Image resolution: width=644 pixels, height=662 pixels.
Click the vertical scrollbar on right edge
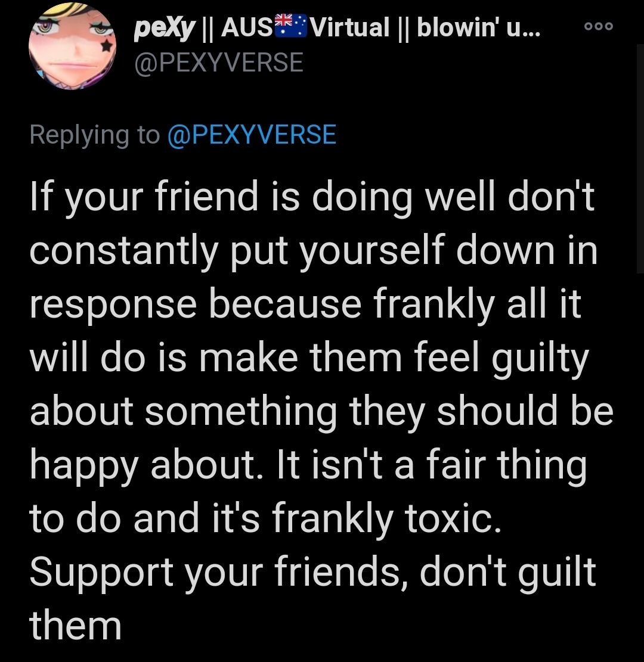coord(640,158)
